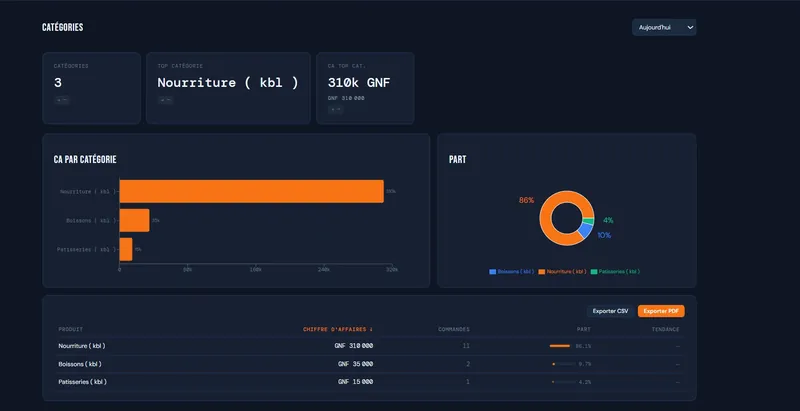The image size is (800, 411).
Task: Click the Part donut panel heading
Action: click(x=457, y=160)
